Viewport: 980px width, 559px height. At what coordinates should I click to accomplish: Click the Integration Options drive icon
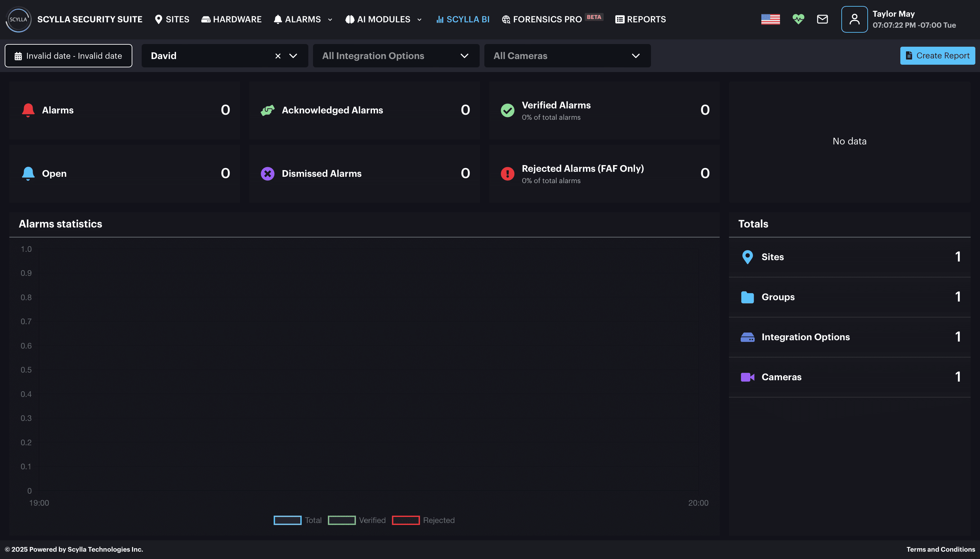pyautogui.click(x=747, y=337)
